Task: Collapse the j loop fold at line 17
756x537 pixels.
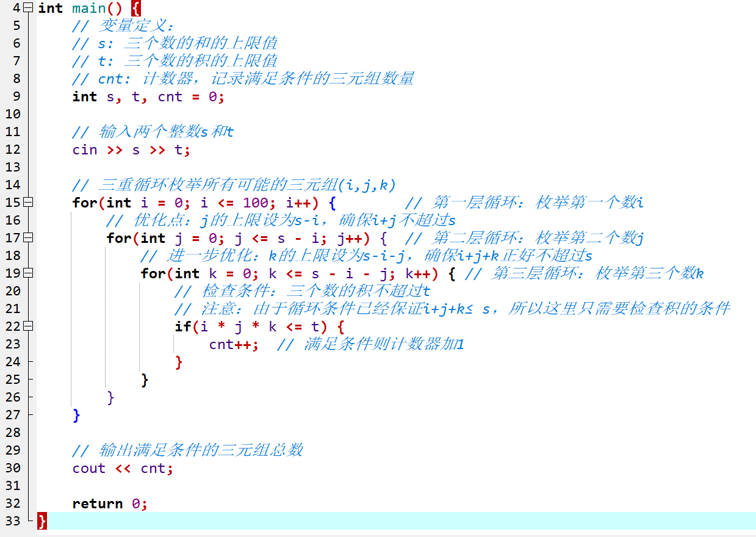Action: click(x=27, y=238)
